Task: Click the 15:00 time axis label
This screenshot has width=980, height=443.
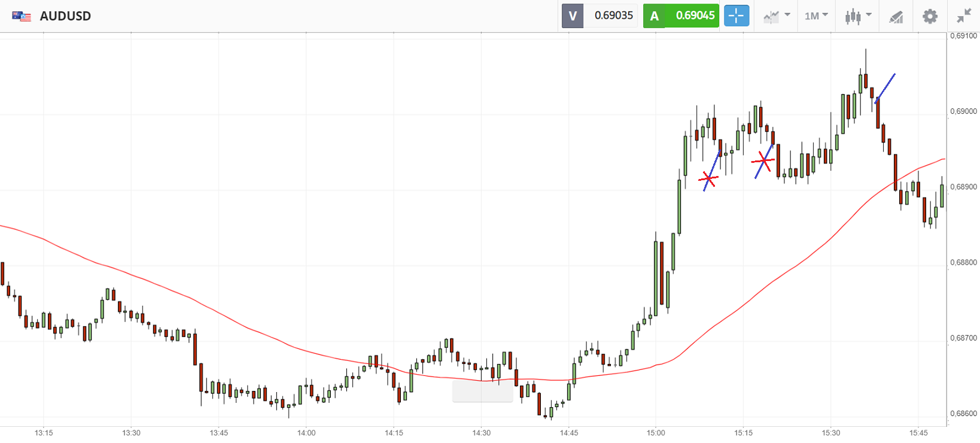Action: pyautogui.click(x=656, y=433)
